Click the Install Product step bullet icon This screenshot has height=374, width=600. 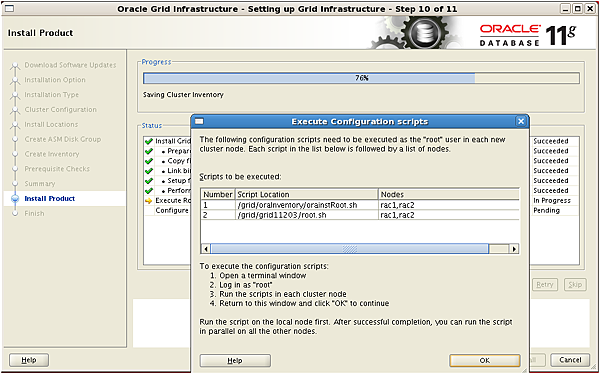pyautogui.click(x=15, y=199)
